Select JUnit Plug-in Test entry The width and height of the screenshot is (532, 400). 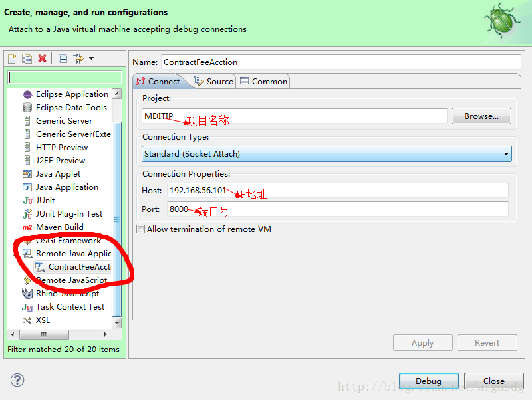69,214
